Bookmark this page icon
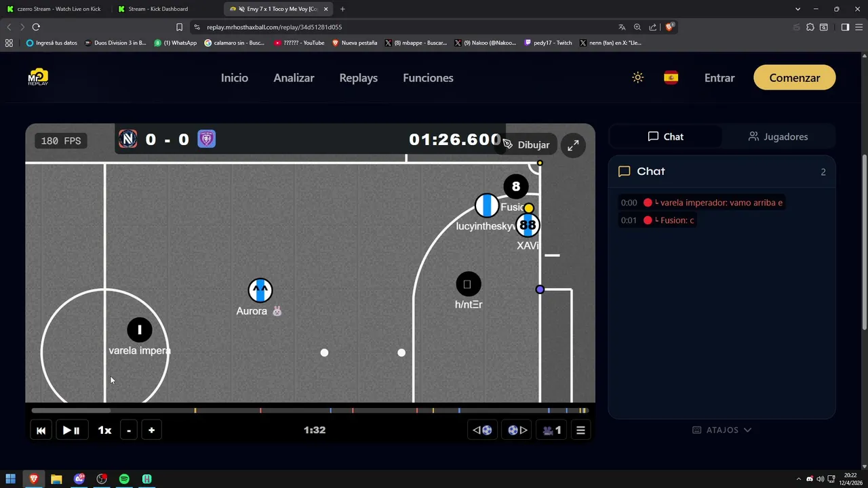 click(x=179, y=27)
